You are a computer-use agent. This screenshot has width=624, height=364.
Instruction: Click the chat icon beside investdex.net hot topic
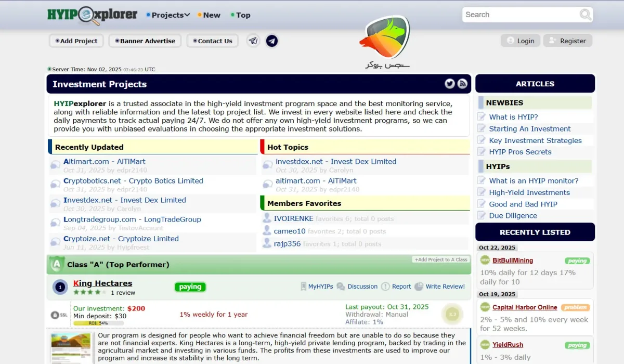click(268, 165)
